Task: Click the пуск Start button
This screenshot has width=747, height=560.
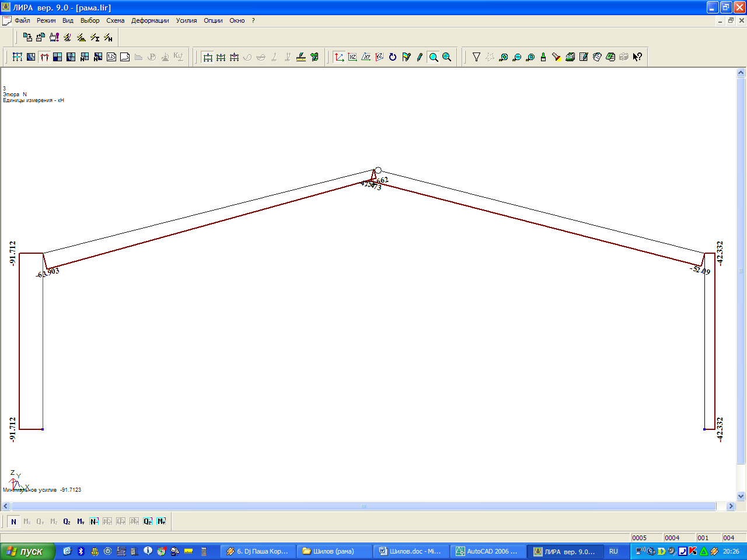Action: [27, 551]
